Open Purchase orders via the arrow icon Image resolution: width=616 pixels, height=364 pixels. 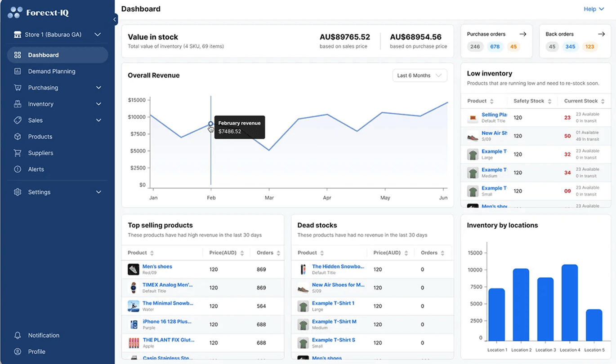click(x=523, y=34)
